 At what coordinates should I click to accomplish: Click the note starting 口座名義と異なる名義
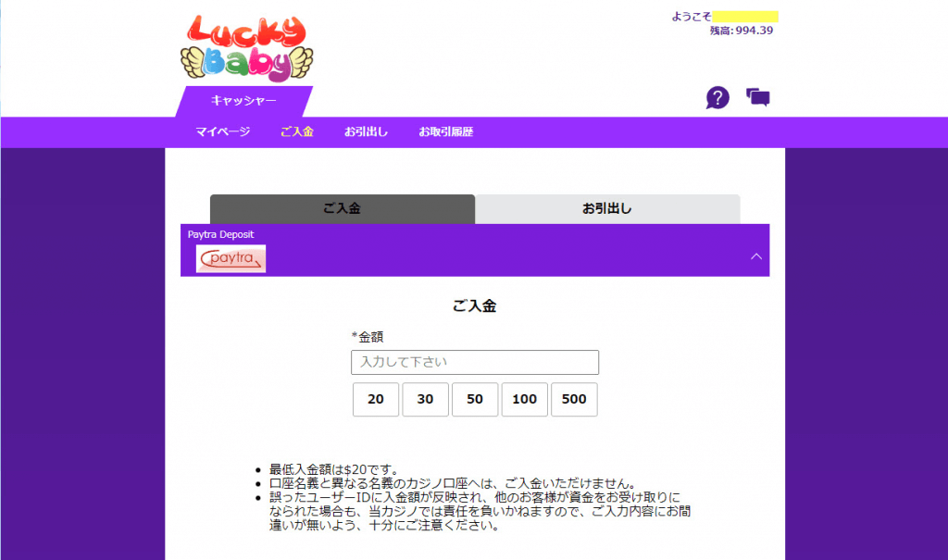tap(454, 483)
